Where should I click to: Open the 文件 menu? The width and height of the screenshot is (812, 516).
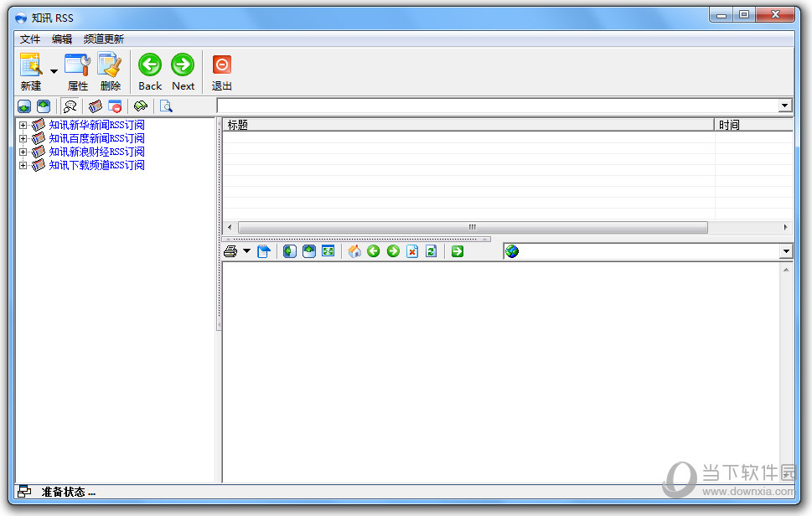pyautogui.click(x=30, y=39)
